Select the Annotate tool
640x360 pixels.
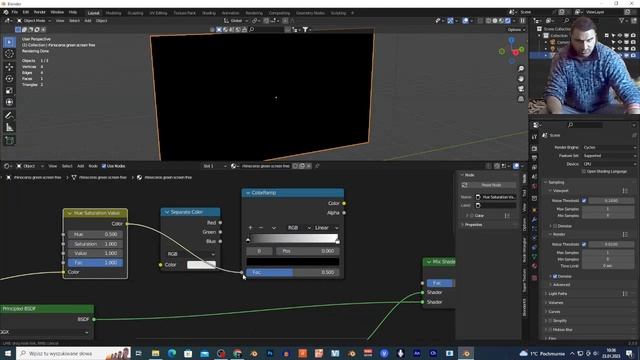9,116
